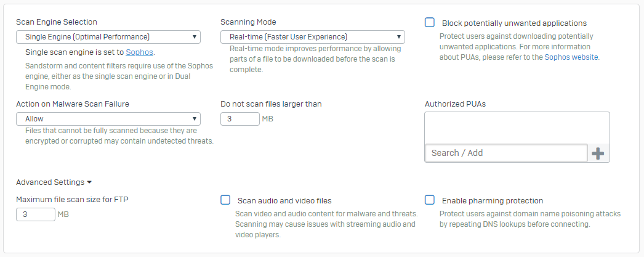The image size is (644, 257).
Task: Click the 'Scan audio and video files' label text
Action: [x=284, y=201]
